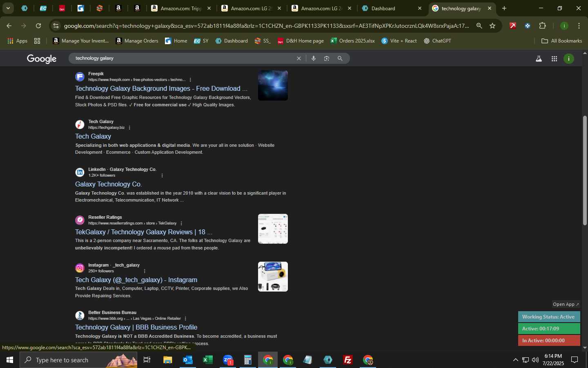Open FileZilla from the taskbar
Viewport: 588px width, 368px height.
point(348,360)
